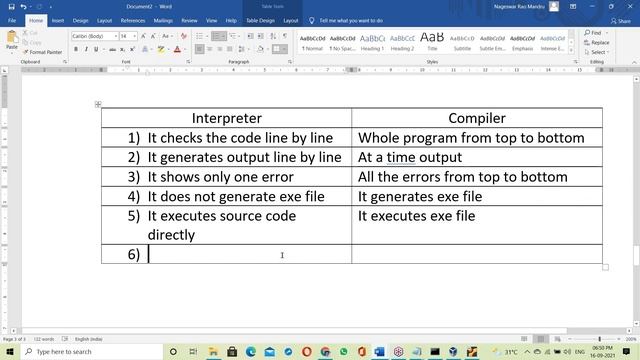Viewport: 640px width, 360px height.
Task: Click the Save icon in title bar
Action: [11, 7]
